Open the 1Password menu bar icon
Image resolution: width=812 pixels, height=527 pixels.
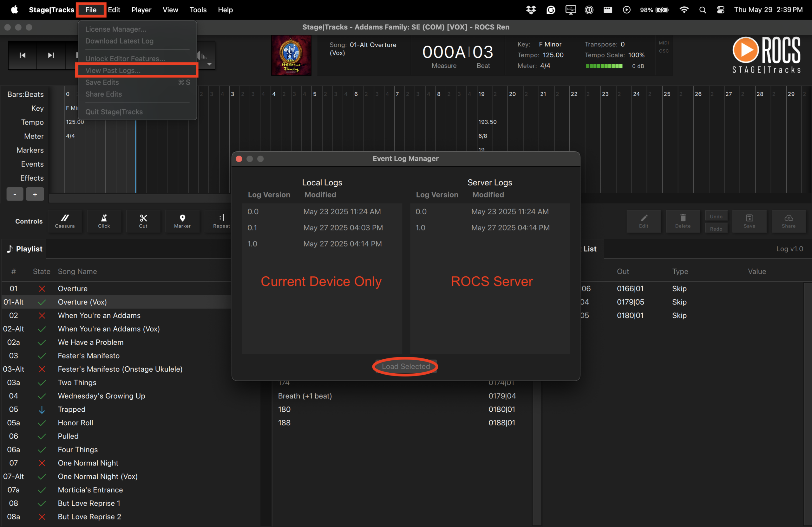(x=589, y=10)
